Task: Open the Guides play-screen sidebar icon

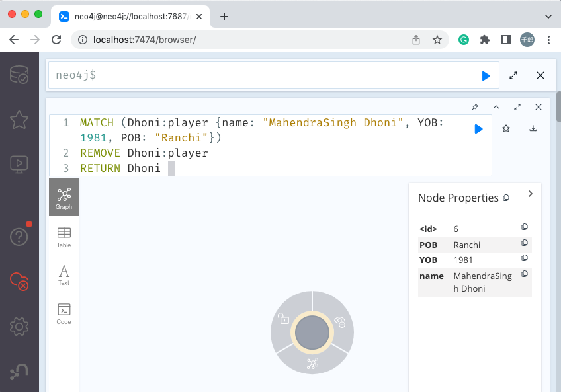Action: click(19, 164)
